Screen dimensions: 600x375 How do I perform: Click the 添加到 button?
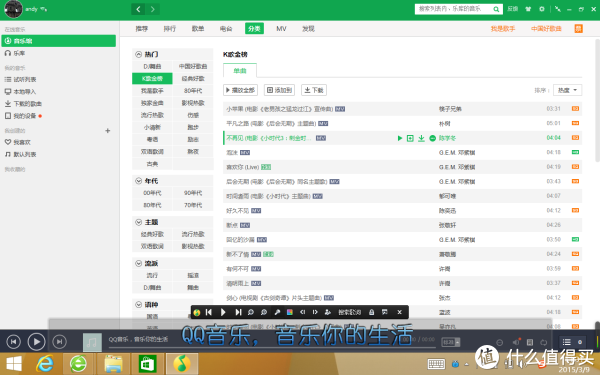point(279,90)
